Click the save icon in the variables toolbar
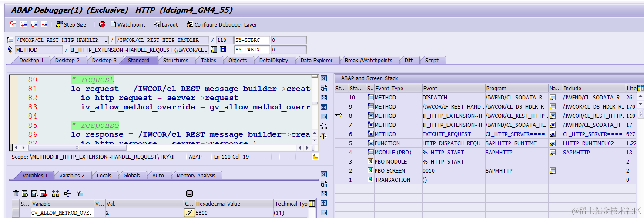Screen dimensions: 644x218 point(189,193)
